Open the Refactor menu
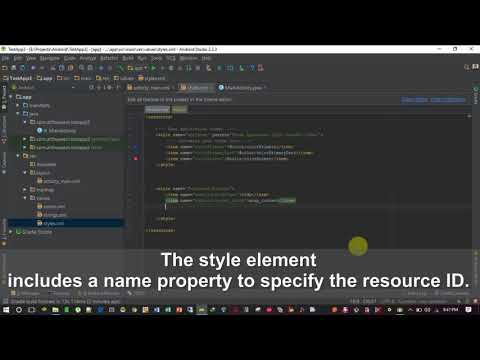The width and height of the screenshot is (480, 360). 109,58
